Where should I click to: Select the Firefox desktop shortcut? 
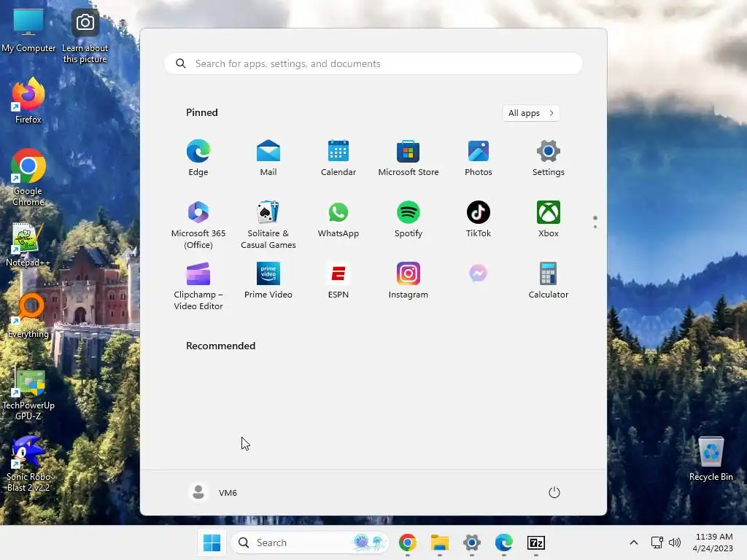(x=28, y=101)
